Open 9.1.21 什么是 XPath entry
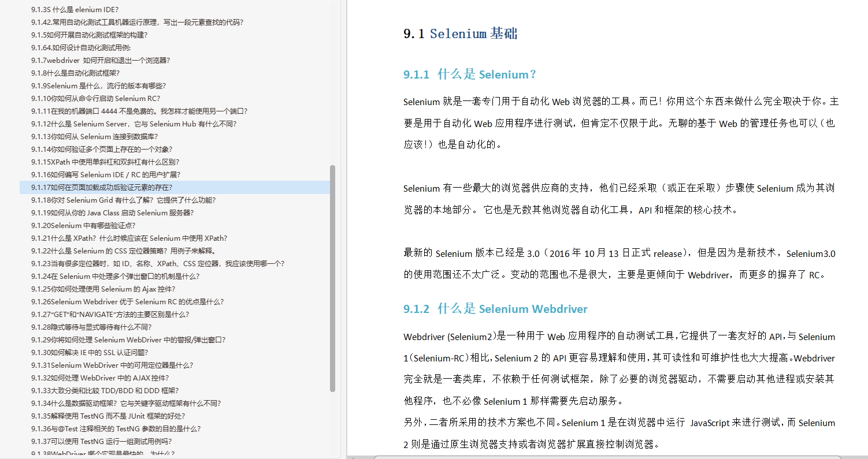The image size is (868, 459). coord(129,238)
